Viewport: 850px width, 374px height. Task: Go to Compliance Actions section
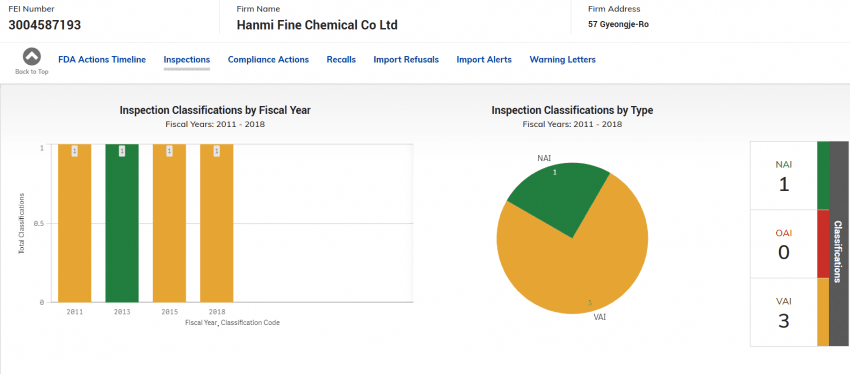[268, 60]
